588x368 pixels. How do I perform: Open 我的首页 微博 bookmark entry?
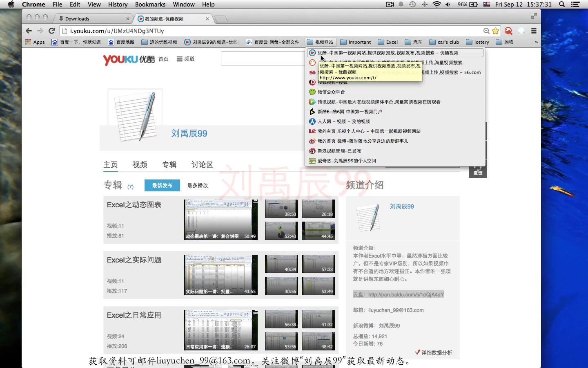pos(395,141)
